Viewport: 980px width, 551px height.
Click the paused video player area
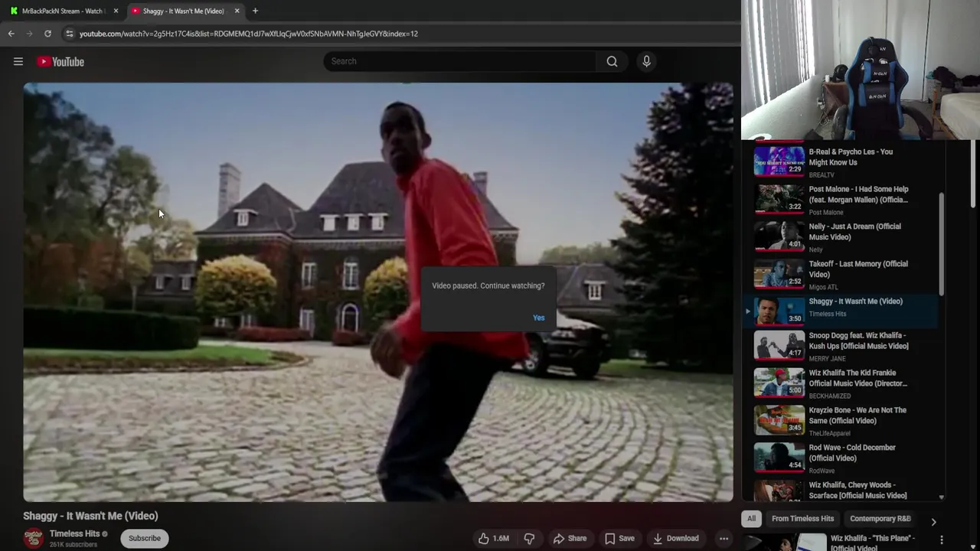pyautogui.click(x=378, y=292)
